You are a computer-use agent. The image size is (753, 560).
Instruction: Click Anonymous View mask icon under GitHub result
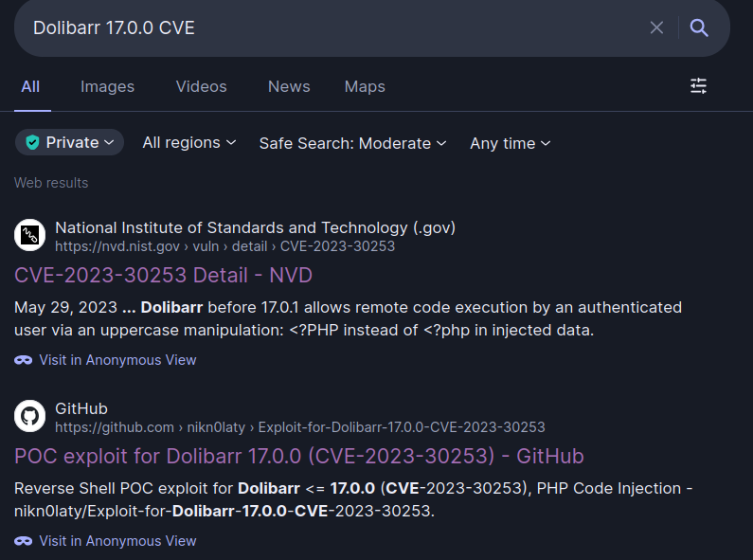(24, 541)
